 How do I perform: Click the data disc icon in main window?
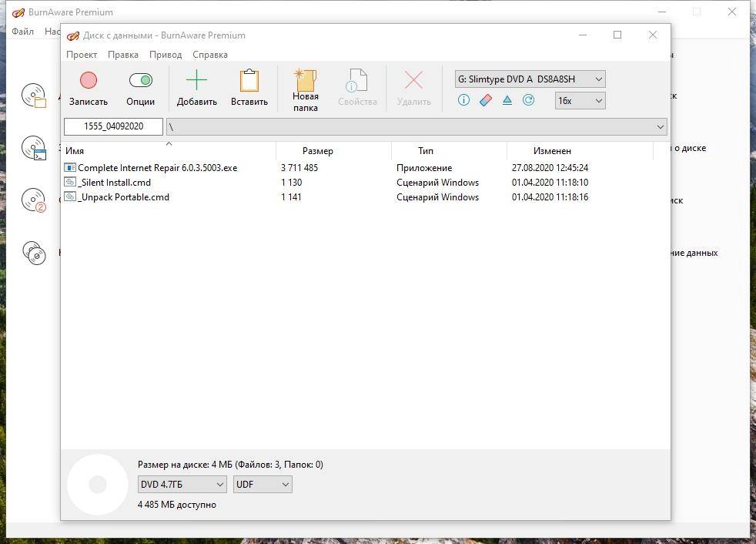point(34,96)
